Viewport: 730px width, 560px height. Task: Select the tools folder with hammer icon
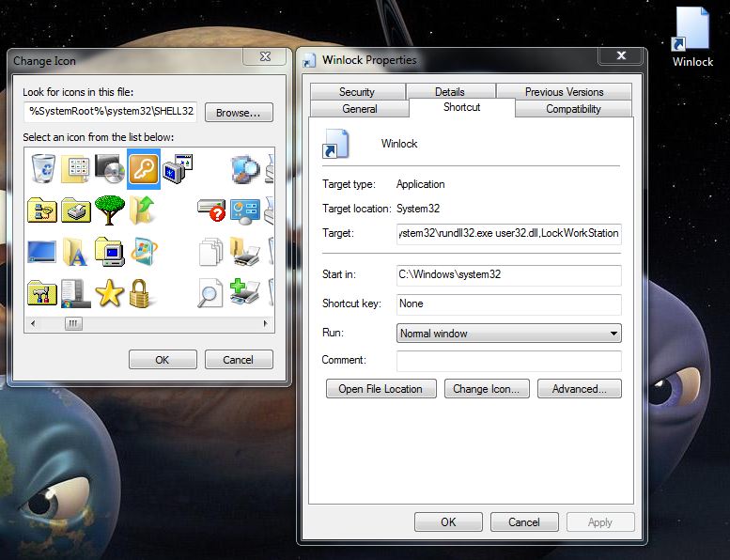[42, 294]
